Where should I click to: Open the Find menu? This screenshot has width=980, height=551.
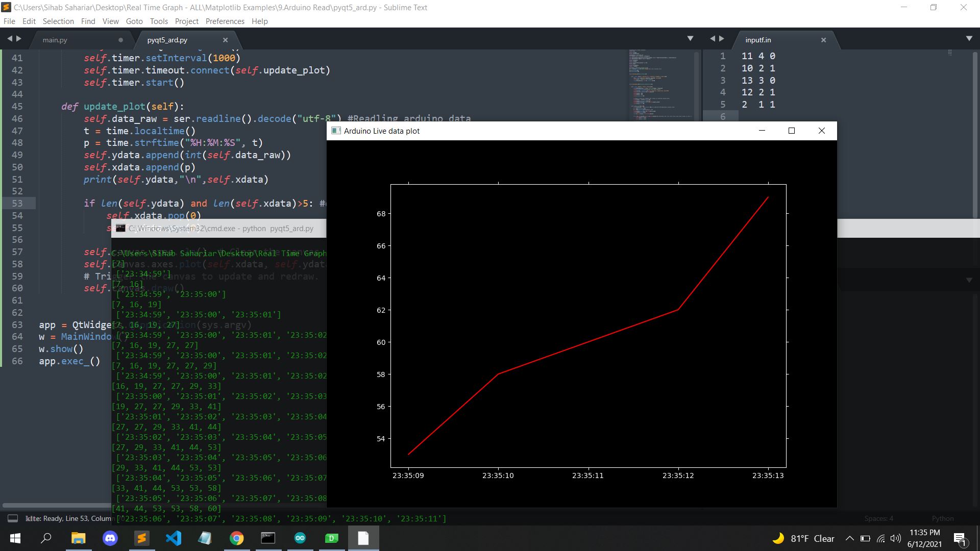point(88,21)
